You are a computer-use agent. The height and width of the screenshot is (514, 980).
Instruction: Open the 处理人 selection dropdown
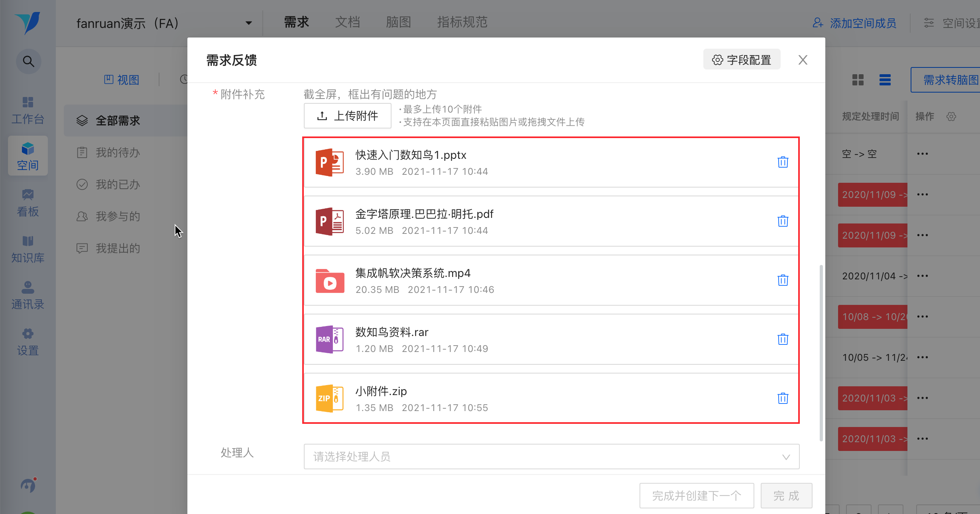tap(551, 457)
